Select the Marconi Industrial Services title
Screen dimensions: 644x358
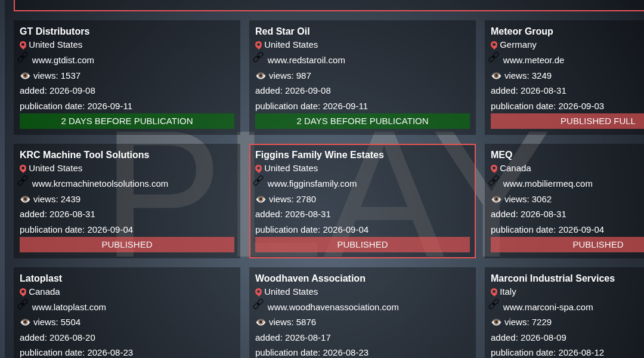pyautogui.click(x=552, y=278)
